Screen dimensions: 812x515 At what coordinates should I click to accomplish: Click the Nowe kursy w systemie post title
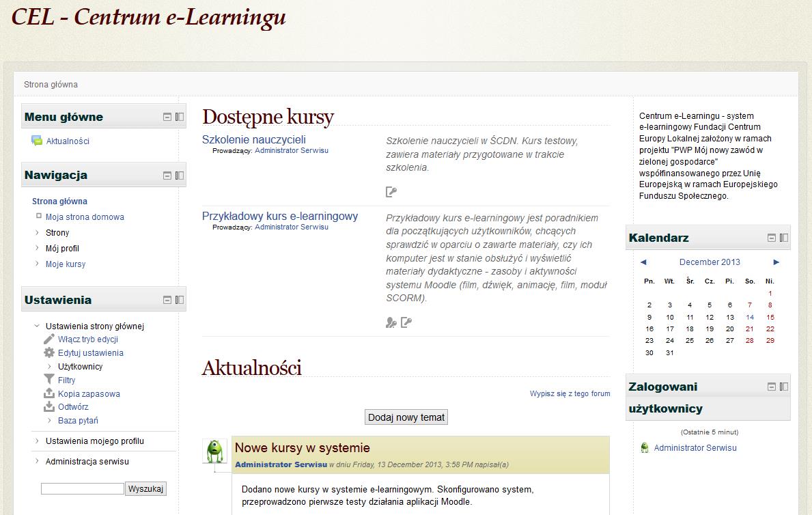(303, 447)
